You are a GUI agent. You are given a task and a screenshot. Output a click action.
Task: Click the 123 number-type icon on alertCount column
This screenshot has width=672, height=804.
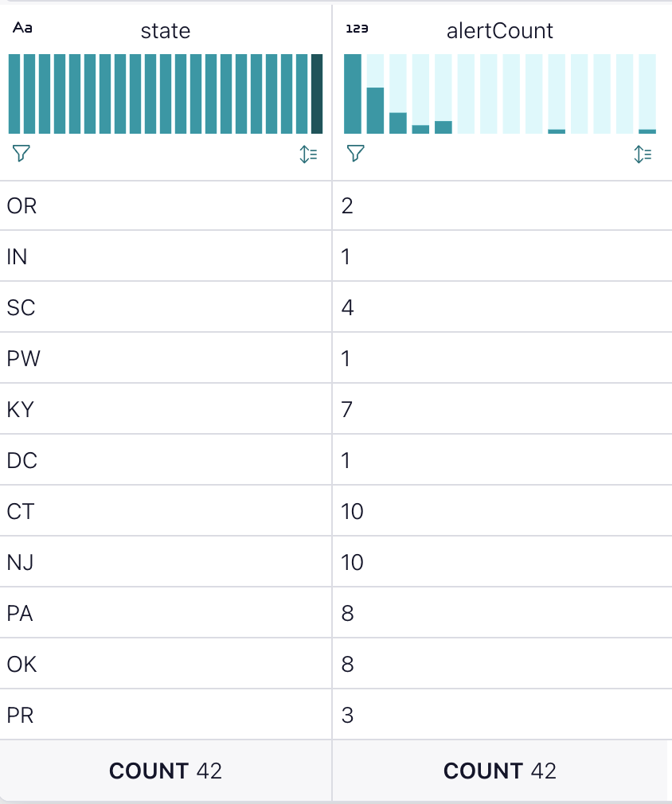[357, 29]
